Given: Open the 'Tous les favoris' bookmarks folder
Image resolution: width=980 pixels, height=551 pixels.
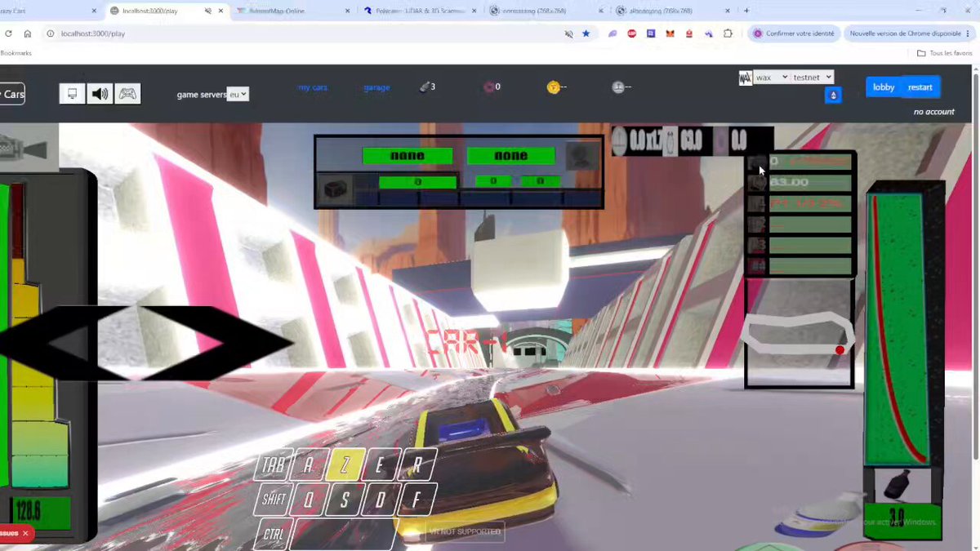Looking at the screenshot, I should [944, 53].
